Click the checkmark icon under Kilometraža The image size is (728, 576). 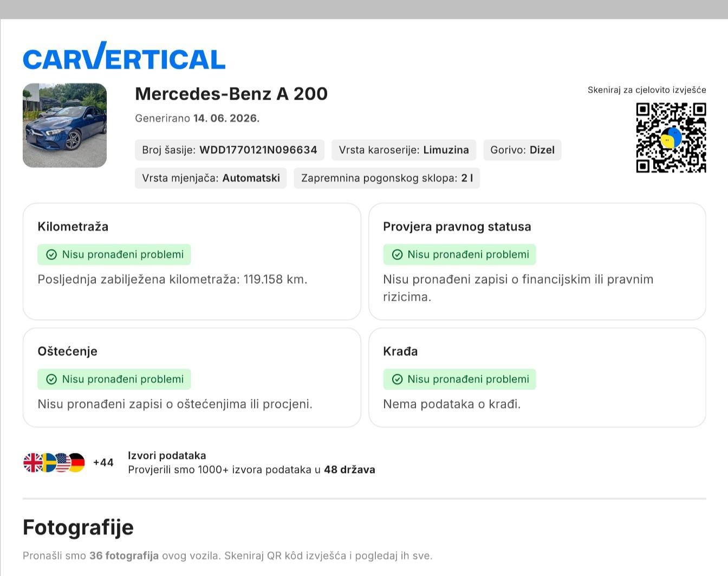coord(51,255)
